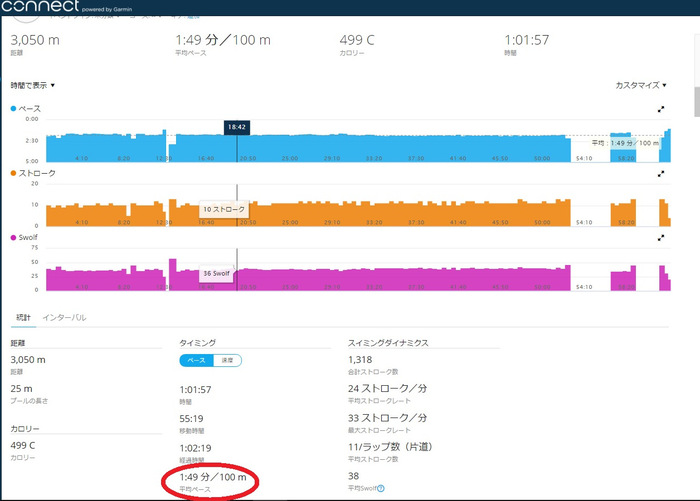The height and width of the screenshot is (501, 700).
Task: Click 25 m pool length value
Action: coord(21,388)
